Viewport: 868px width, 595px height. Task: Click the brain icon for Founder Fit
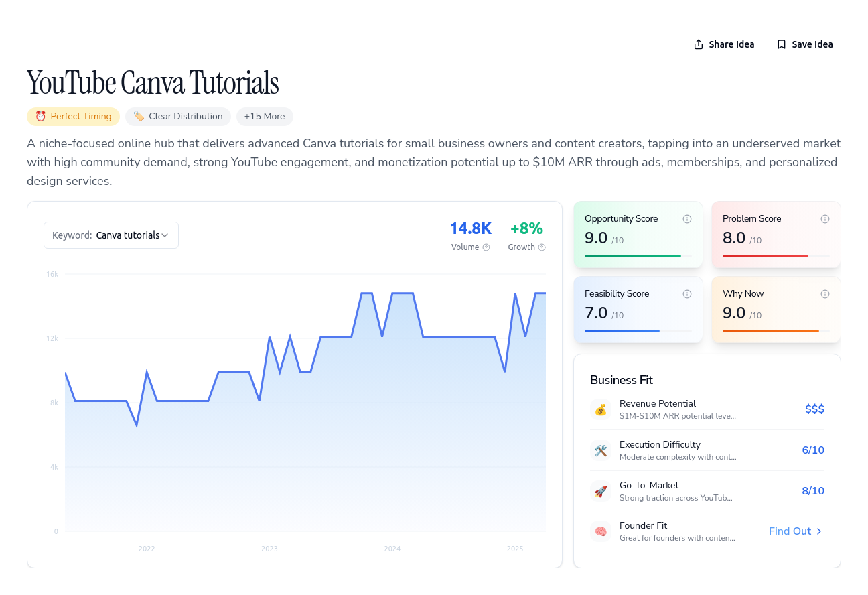(601, 531)
